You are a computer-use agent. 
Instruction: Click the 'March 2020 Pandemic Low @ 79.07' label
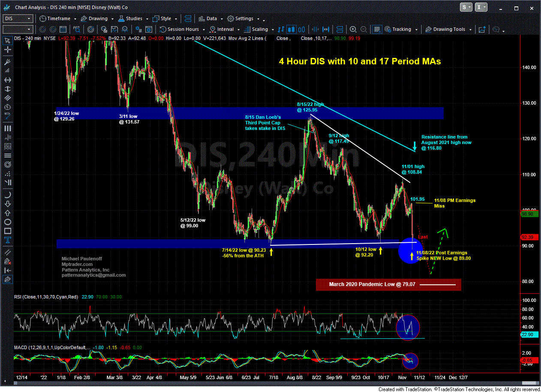click(372, 284)
